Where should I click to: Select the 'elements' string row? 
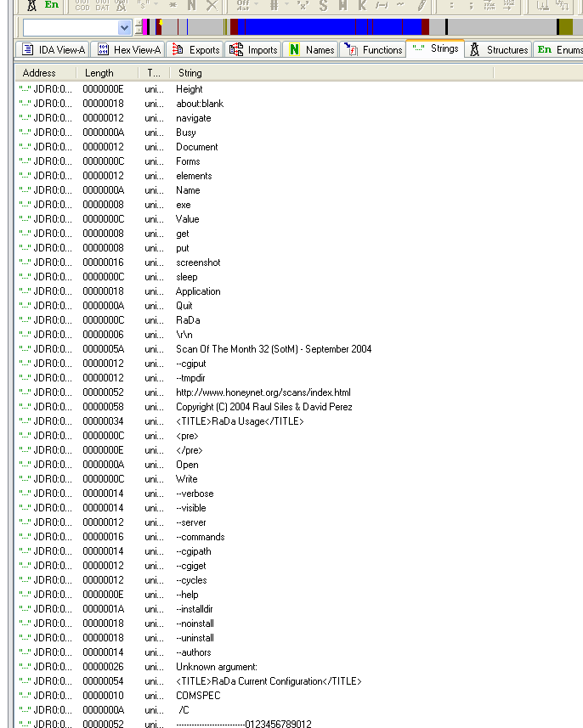point(194,176)
